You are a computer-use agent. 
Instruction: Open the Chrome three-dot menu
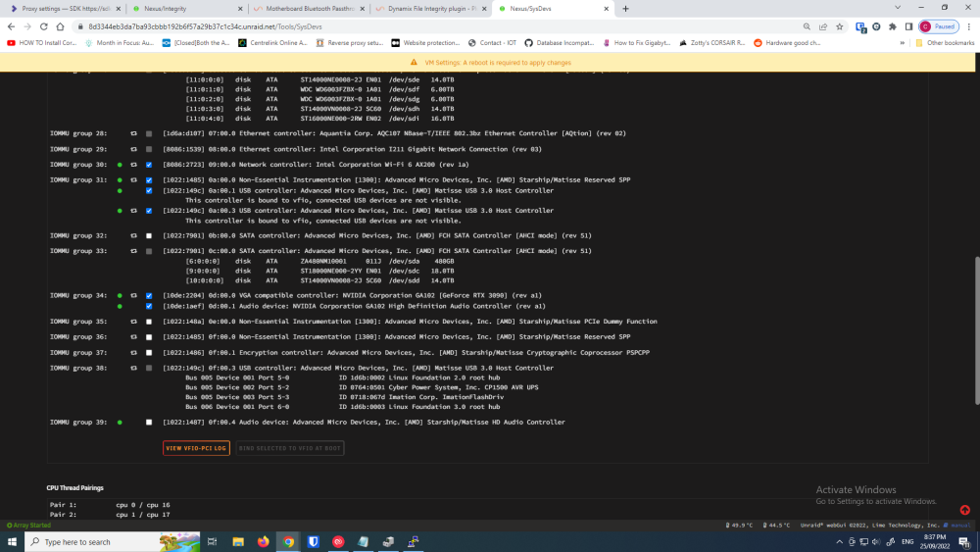969,26
